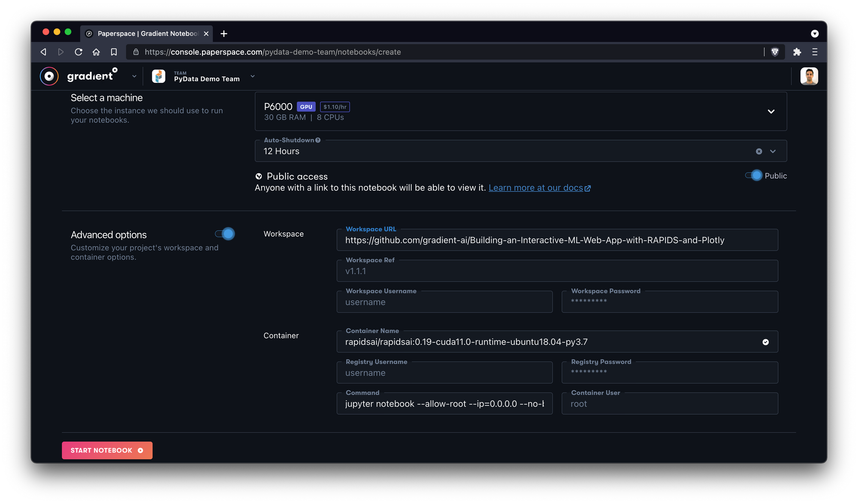858x504 pixels.
Task: Click the browser home icon
Action: pyautogui.click(x=96, y=52)
